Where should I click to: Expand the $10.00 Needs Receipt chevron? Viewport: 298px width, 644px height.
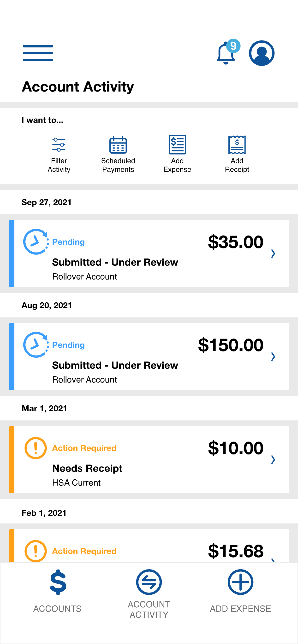coord(273,460)
